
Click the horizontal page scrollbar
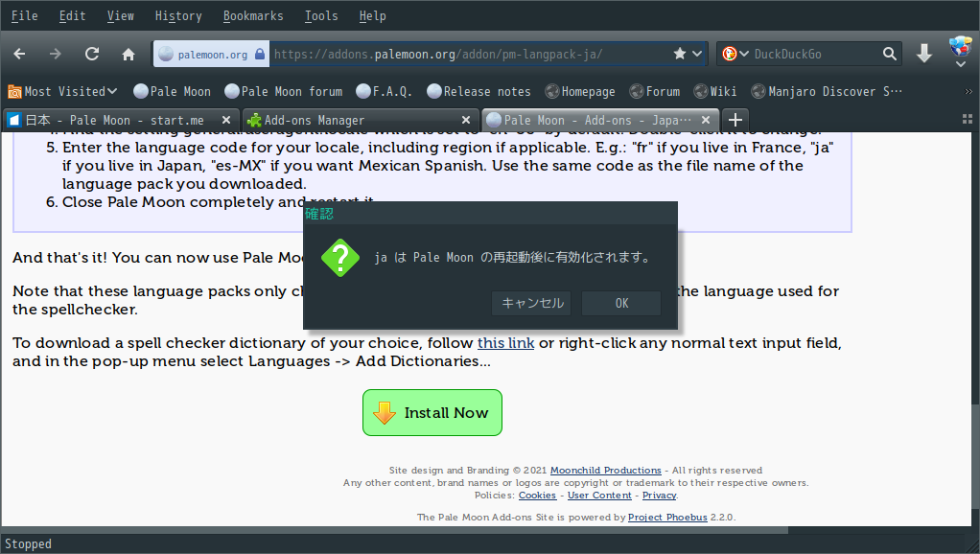[395, 530]
